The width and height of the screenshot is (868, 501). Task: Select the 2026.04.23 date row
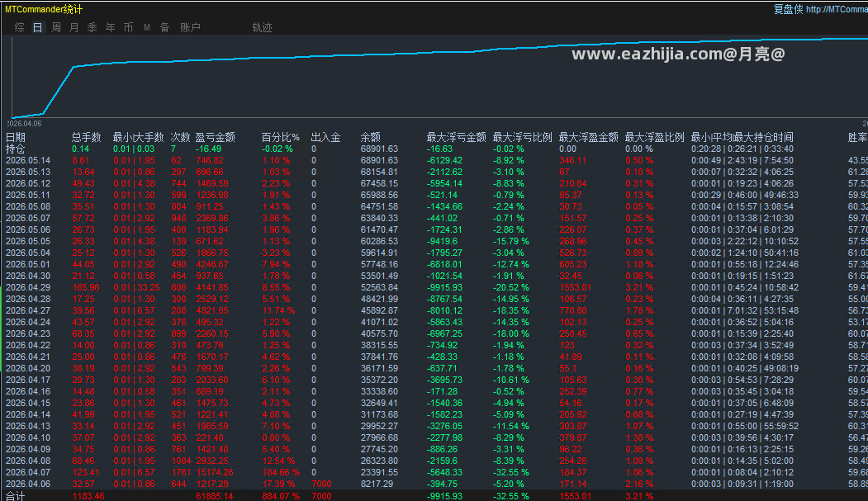(28, 334)
